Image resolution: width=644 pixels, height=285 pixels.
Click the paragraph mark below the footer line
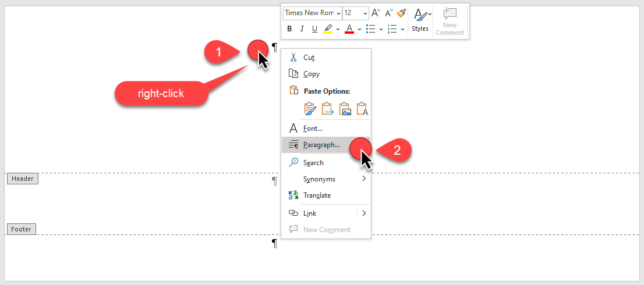(274, 244)
